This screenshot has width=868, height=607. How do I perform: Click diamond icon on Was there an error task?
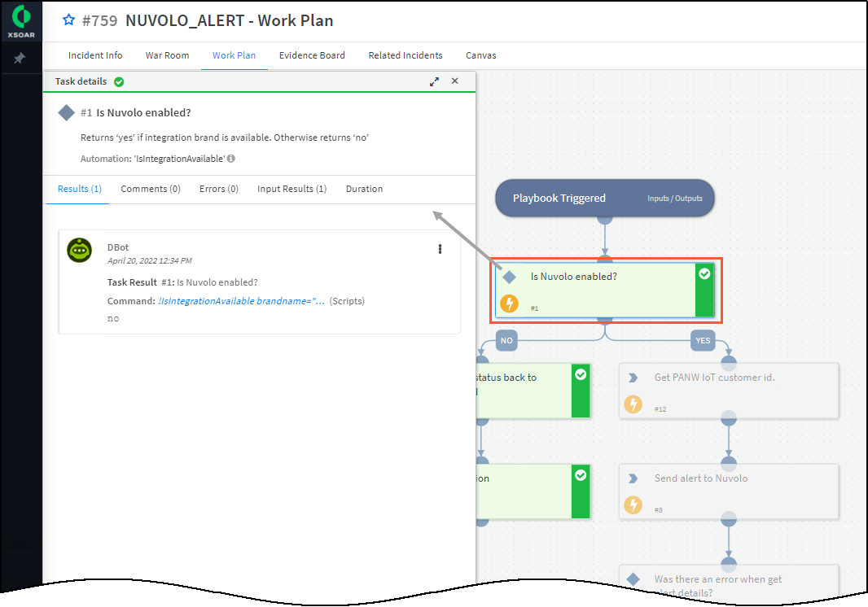pyautogui.click(x=633, y=579)
